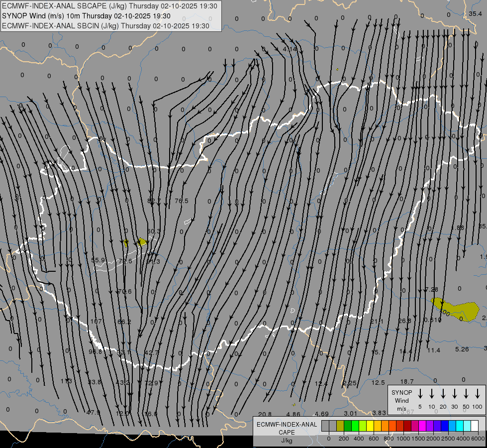Pick the dark red CAPE swatch after 1000
The image size is (487, 448).
[x=407, y=426]
